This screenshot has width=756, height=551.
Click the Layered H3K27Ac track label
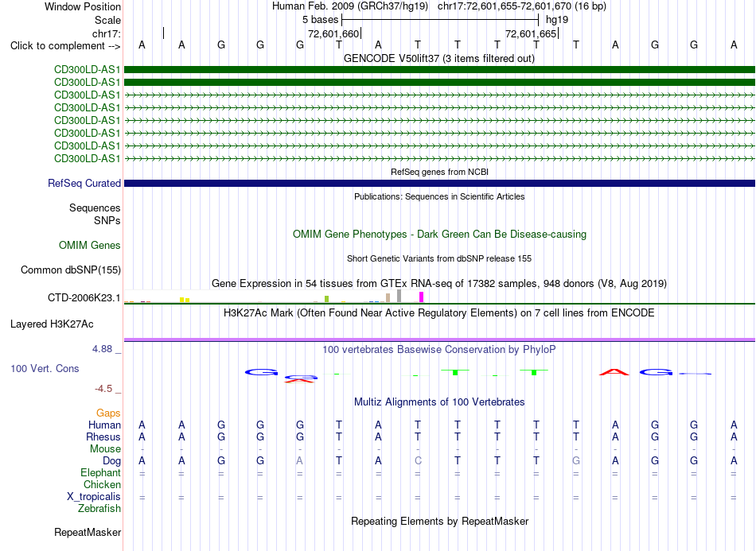52,324
